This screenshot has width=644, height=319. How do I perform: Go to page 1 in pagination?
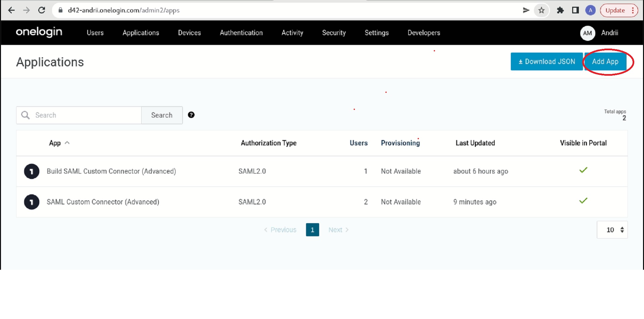click(312, 230)
